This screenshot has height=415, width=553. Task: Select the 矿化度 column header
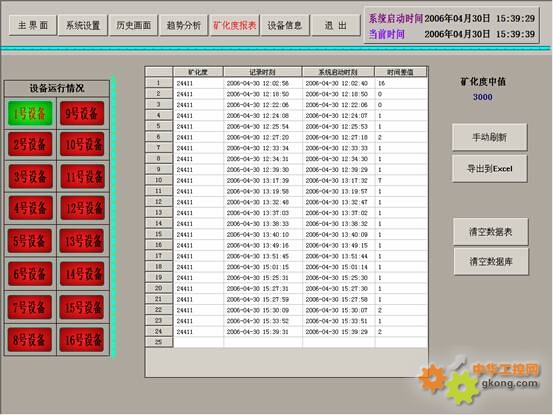click(x=198, y=72)
